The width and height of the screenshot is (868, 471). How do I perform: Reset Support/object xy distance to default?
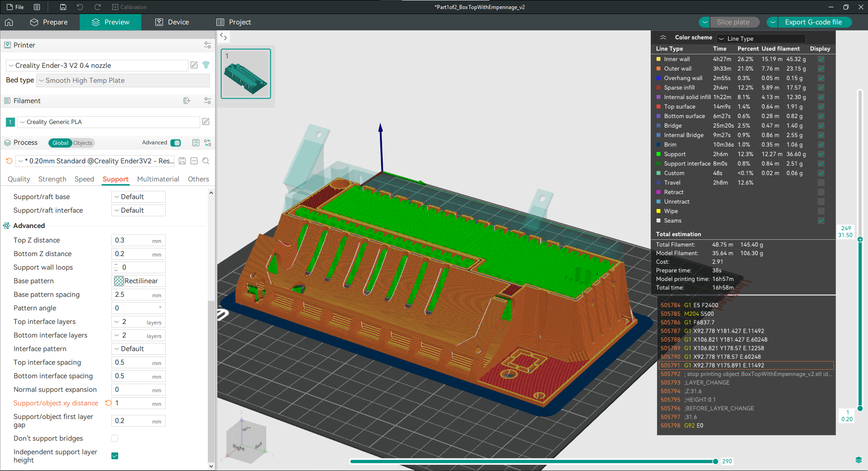[108, 403]
